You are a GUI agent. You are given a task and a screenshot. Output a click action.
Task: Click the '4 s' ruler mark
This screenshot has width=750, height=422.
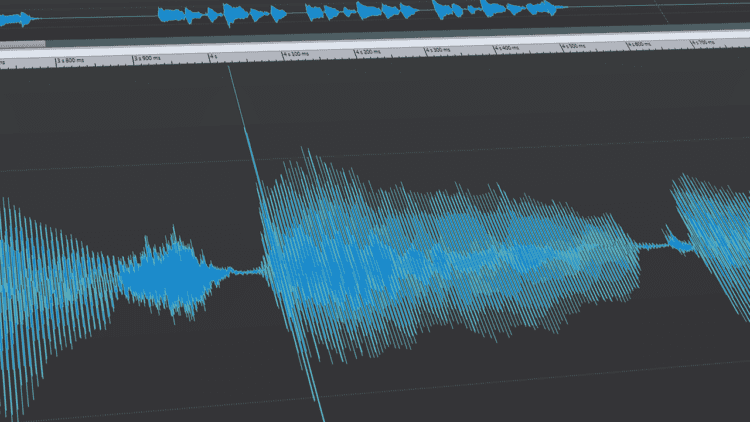pos(213,56)
